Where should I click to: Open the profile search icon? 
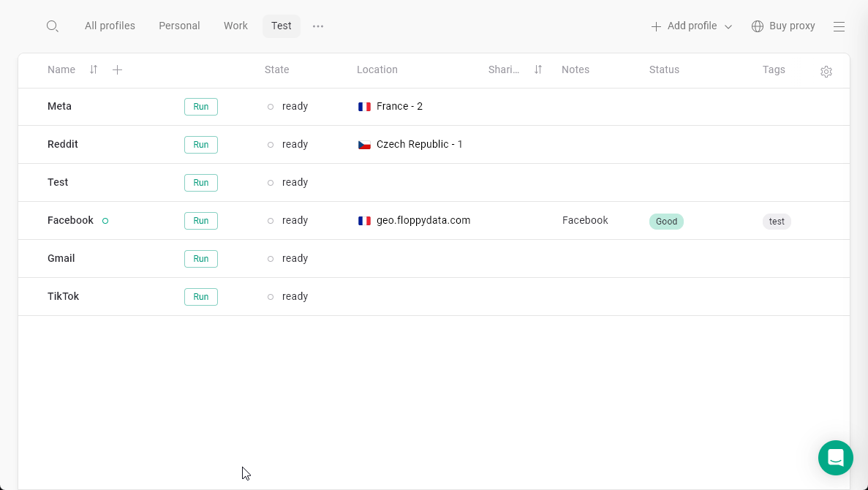pyautogui.click(x=52, y=26)
